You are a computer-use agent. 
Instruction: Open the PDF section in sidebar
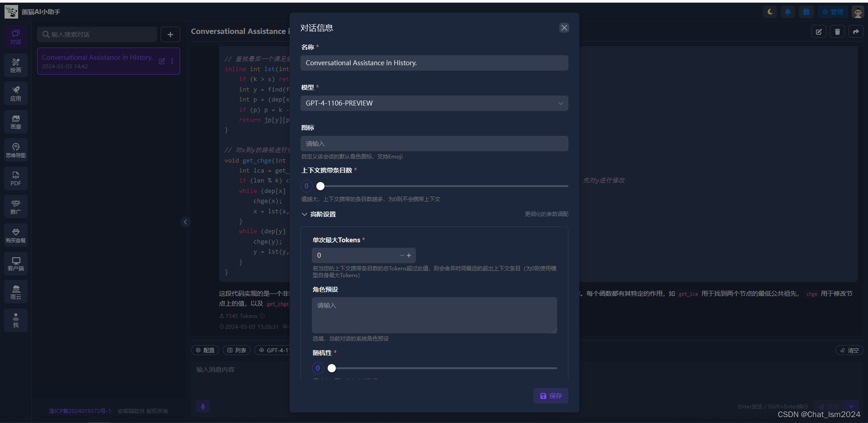[x=16, y=178]
